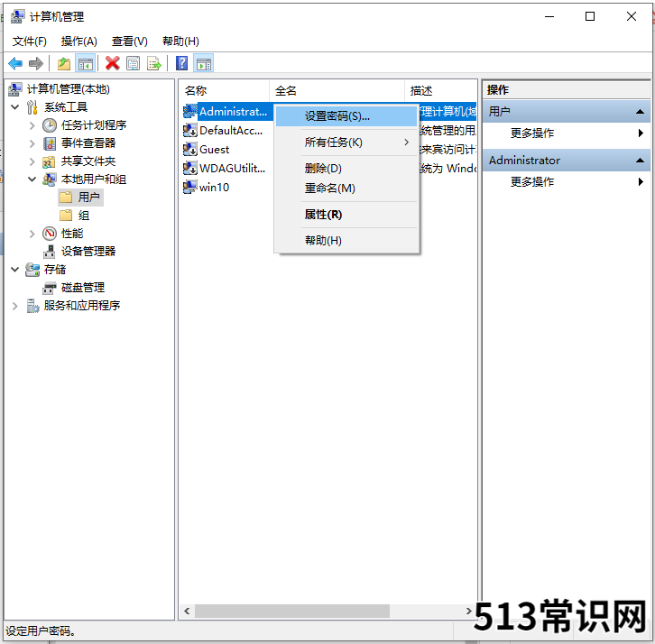This screenshot has height=644, width=655.
Task: Collapse the Administrator section in 操作 pane
Action: 640,161
